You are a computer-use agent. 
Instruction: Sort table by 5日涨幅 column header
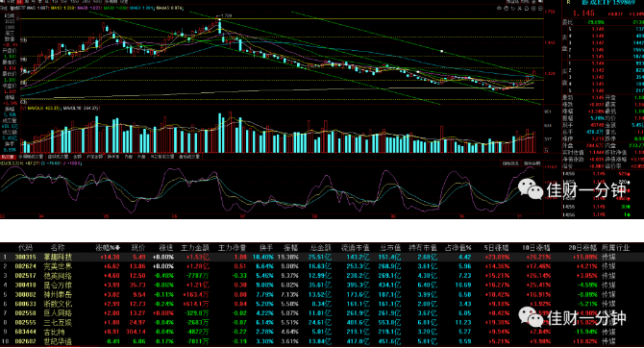[497, 248]
